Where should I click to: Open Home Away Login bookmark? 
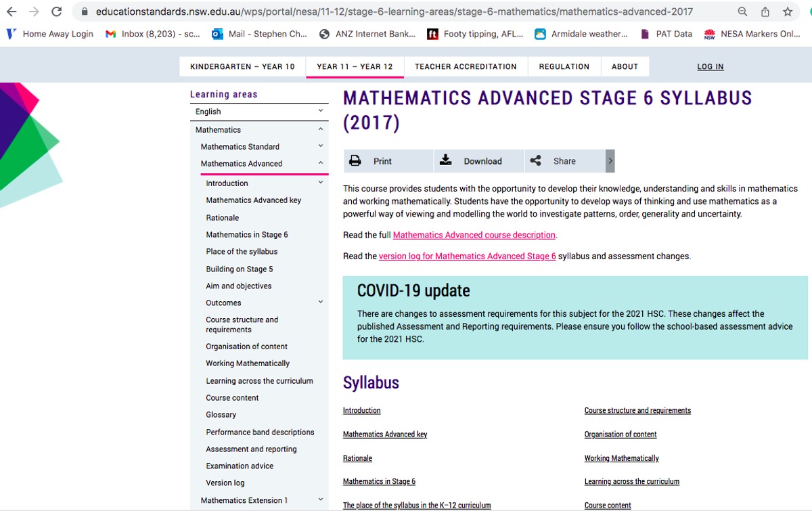[49, 34]
